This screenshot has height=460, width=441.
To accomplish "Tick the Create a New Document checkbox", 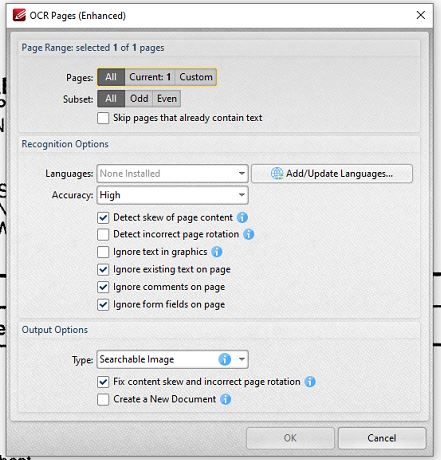I will coord(103,399).
